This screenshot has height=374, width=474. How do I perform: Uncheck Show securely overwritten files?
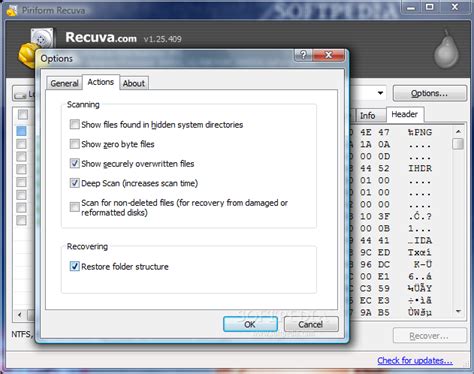point(75,163)
